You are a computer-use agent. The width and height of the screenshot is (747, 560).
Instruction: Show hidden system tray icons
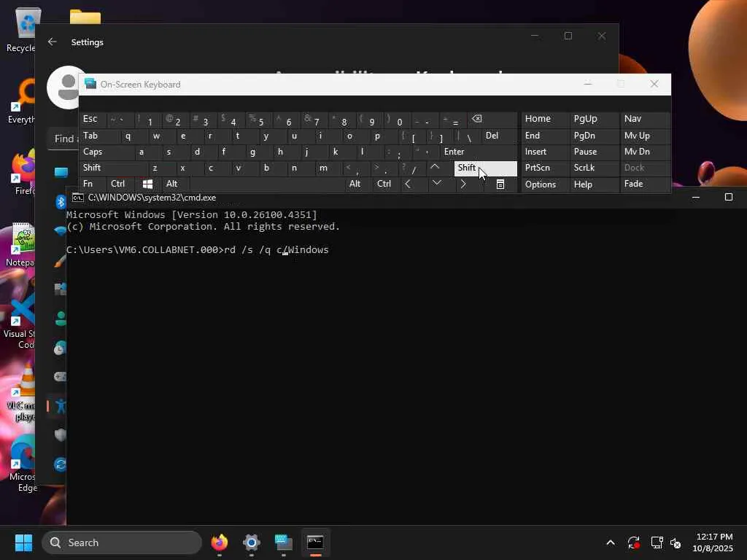pyautogui.click(x=611, y=542)
